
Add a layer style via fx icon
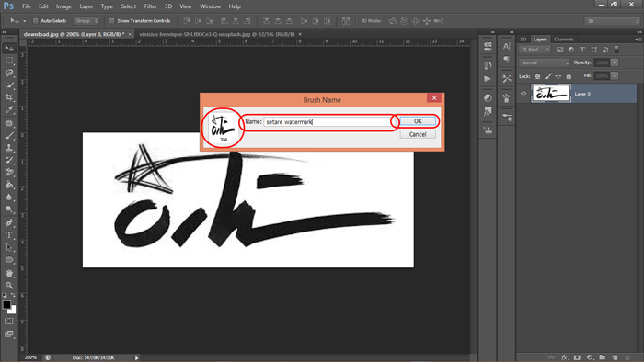coord(564,357)
